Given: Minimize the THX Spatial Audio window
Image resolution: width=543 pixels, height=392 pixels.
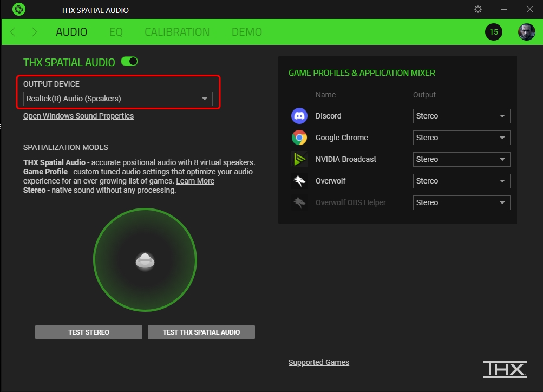Looking at the screenshot, I should pos(504,9).
